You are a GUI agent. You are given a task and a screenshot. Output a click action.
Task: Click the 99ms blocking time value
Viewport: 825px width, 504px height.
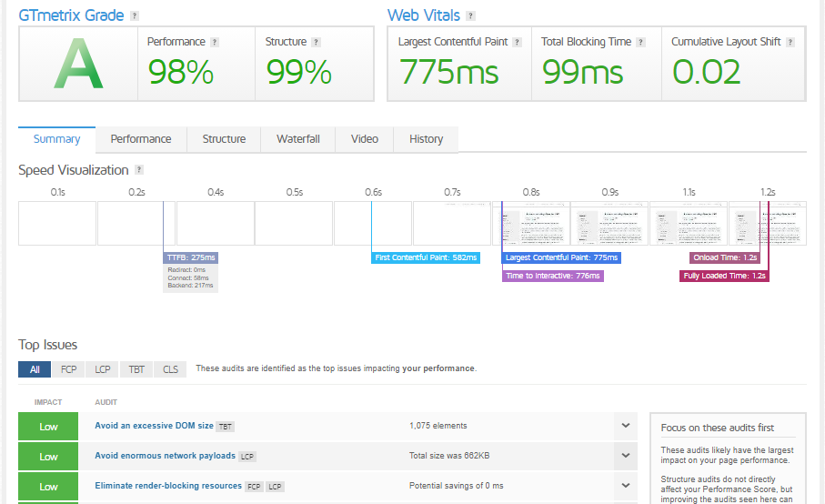coord(583,72)
